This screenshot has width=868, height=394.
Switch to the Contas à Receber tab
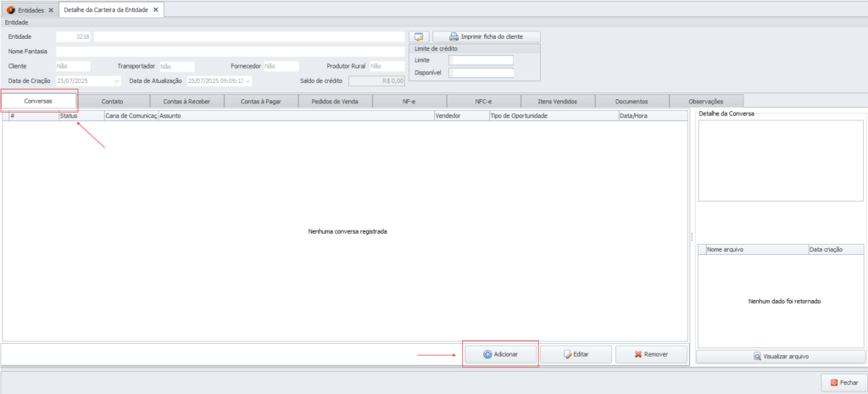pos(186,102)
